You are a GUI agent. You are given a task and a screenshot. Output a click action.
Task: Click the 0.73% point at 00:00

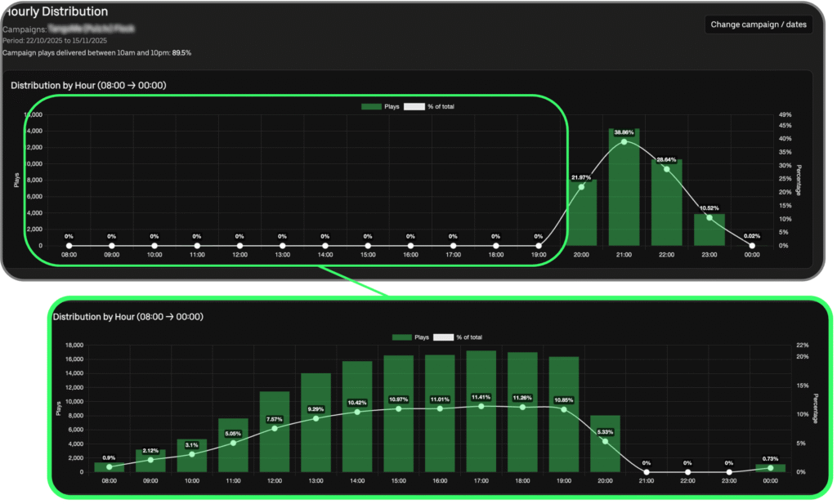point(770,468)
